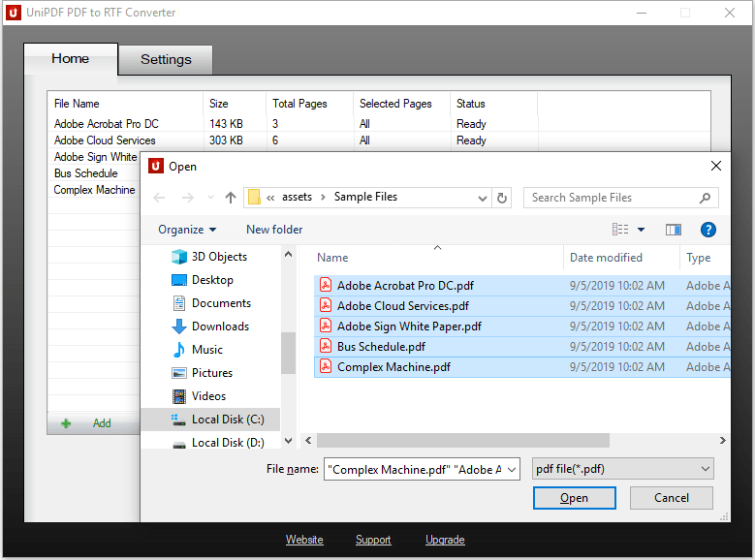755x560 pixels.
Task: Open the Organize dropdown menu
Action: [187, 230]
